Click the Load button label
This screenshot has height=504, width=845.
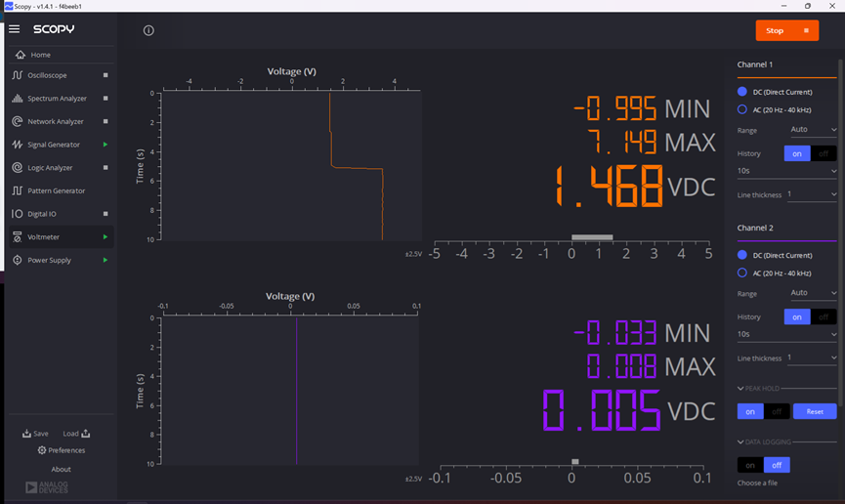pyautogui.click(x=70, y=434)
